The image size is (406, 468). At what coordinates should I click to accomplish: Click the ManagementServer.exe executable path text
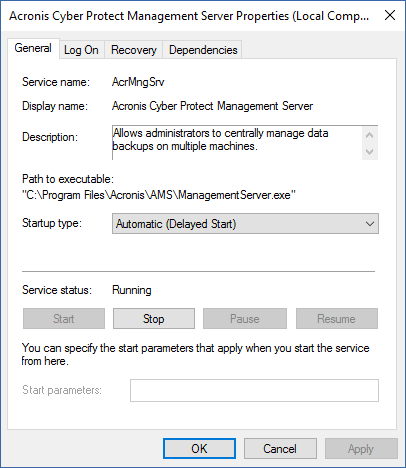pos(159,195)
